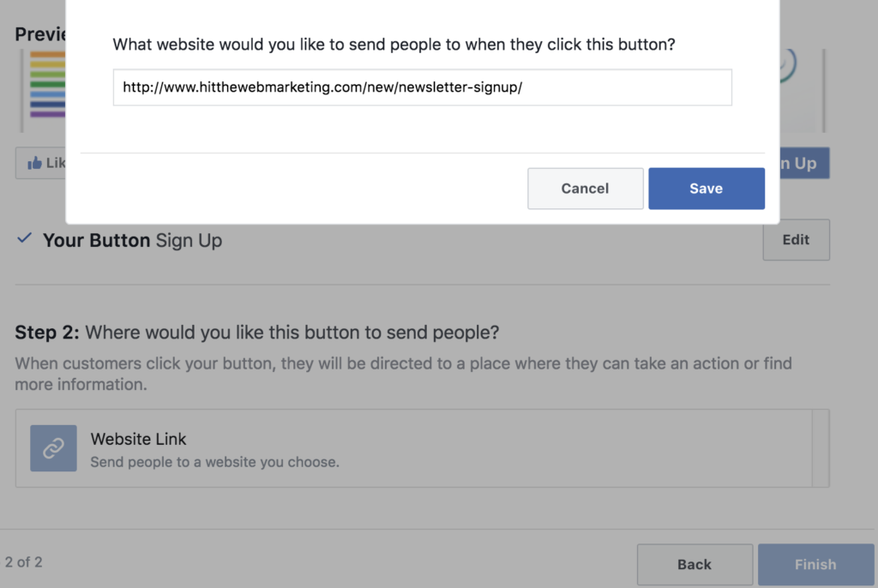878x588 pixels.
Task: Click the Save button in the dialog
Action: click(707, 189)
